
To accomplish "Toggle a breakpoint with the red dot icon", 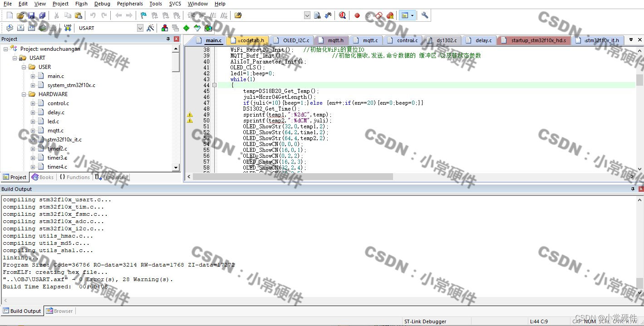I will (x=357, y=15).
